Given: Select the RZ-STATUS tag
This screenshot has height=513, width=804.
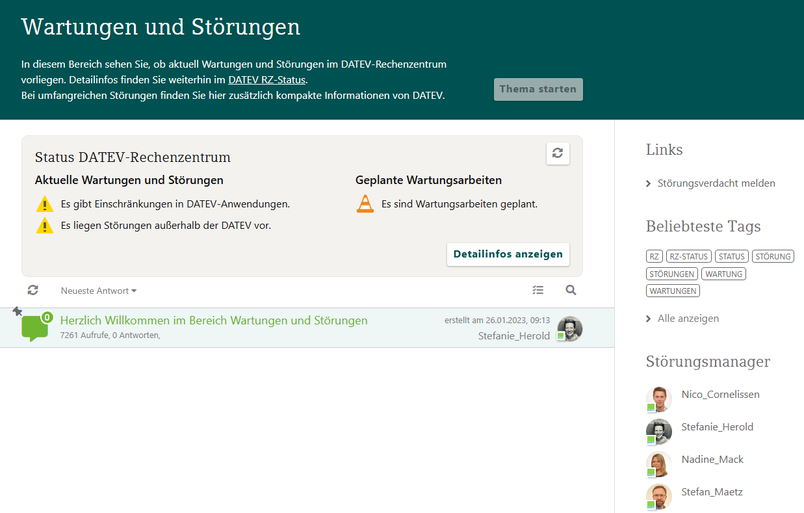Looking at the screenshot, I should pos(689,256).
